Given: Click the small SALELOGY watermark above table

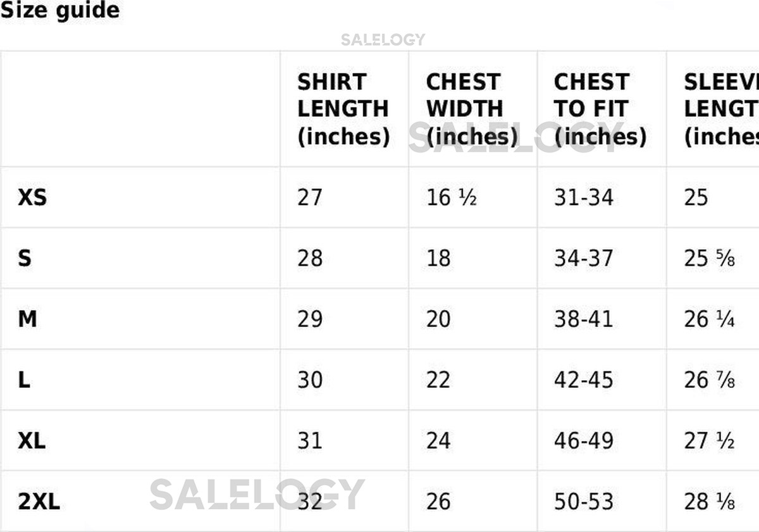Looking at the screenshot, I should click(383, 40).
